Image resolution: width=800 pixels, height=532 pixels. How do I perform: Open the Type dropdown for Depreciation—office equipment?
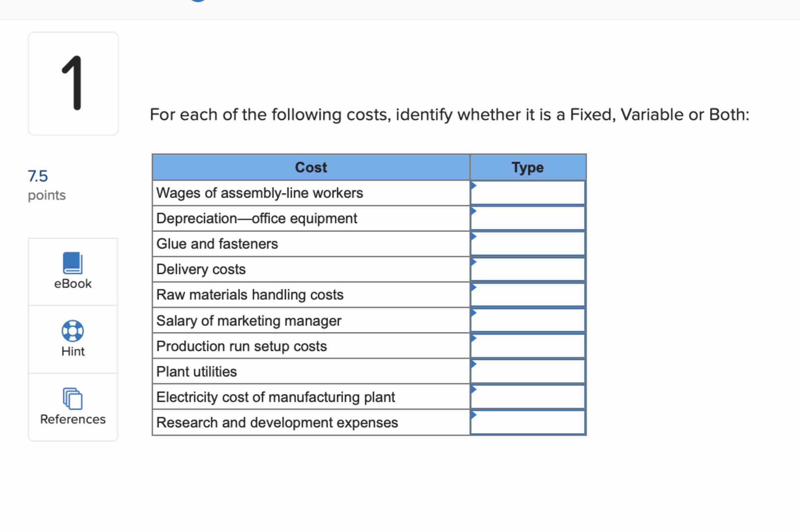(528, 218)
